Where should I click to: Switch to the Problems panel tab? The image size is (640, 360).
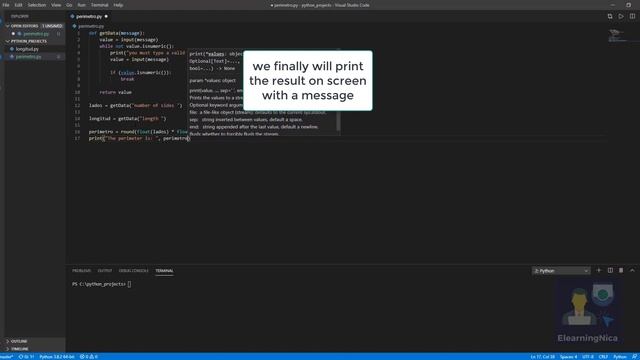[82, 271]
